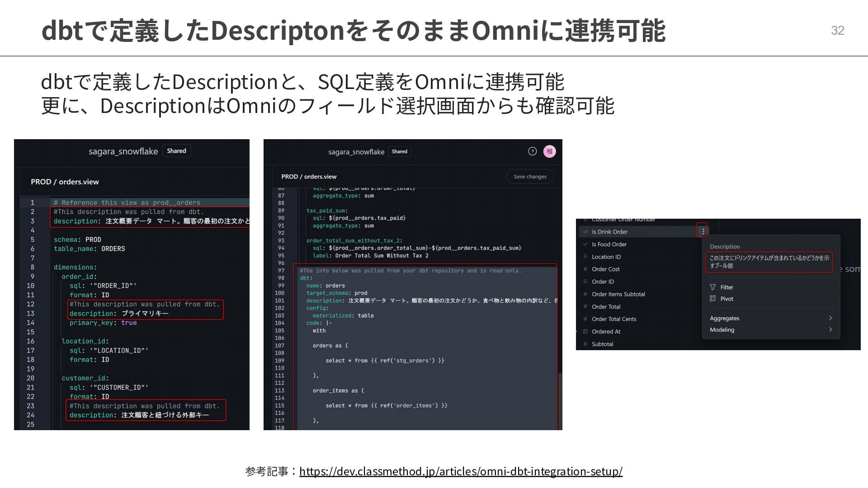The image size is (868, 488).
Task: Select the Subtotal field in list
Action: tap(602, 344)
